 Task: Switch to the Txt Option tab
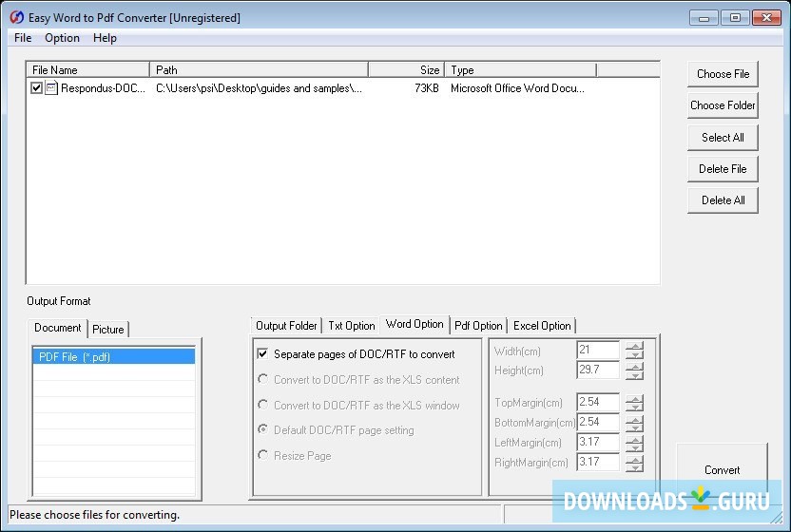[x=352, y=326]
